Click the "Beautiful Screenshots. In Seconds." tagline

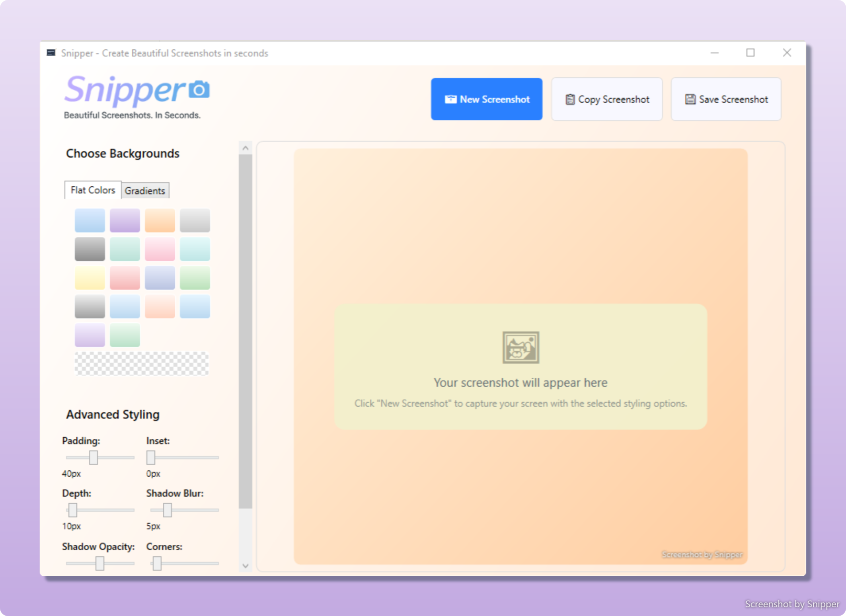pos(132,115)
